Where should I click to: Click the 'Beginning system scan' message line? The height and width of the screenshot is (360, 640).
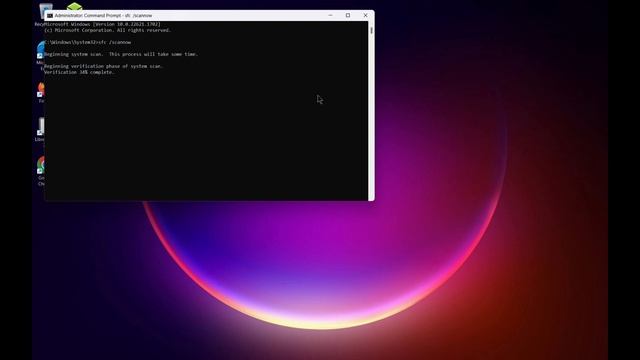click(121, 54)
